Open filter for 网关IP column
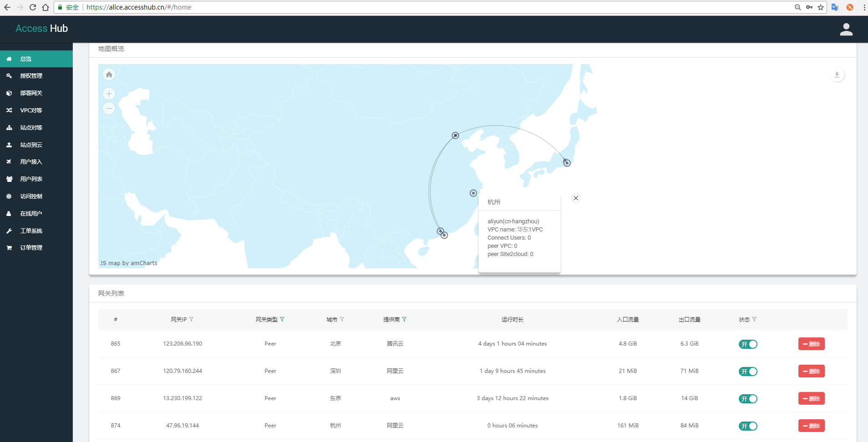 pos(192,319)
